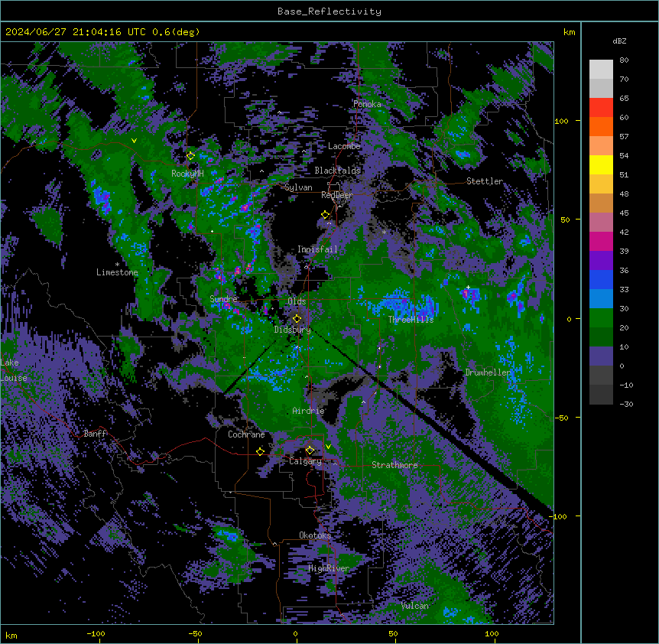Viewport: 659px width, 644px height.
Task: Click the -30 value in the dBZ legend
Action: click(626, 405)
